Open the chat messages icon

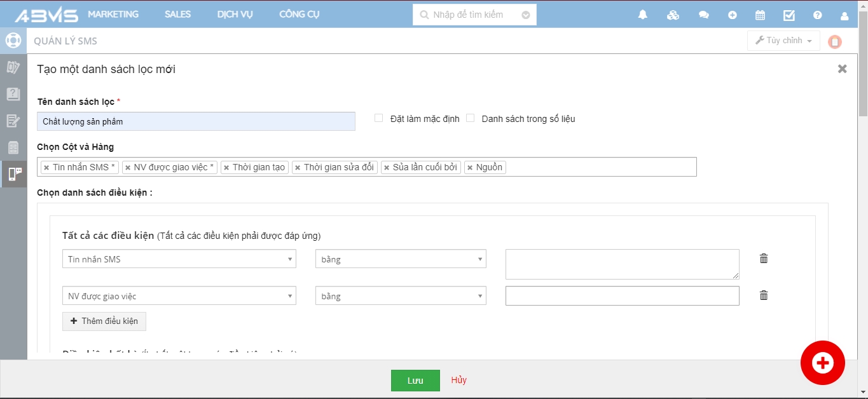(703, 15)
